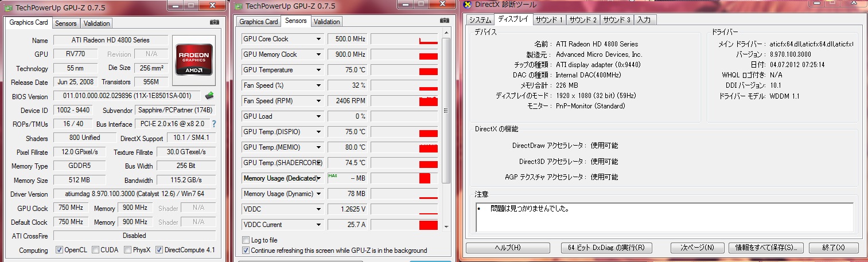The image size is (868, 262).
Task: Click the VDDC 1.2625 V value
Action: coord(347,209)
